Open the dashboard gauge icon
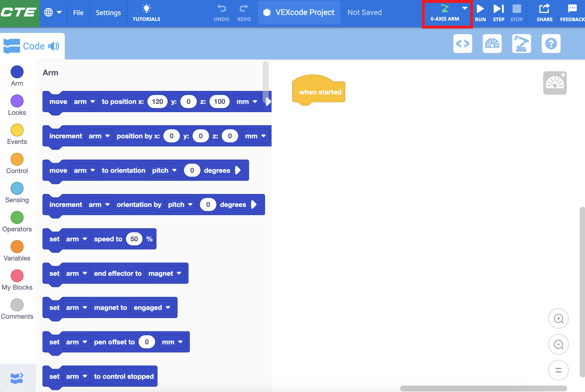Viewport: 585px width, 392px height. (x=492, y=43)
